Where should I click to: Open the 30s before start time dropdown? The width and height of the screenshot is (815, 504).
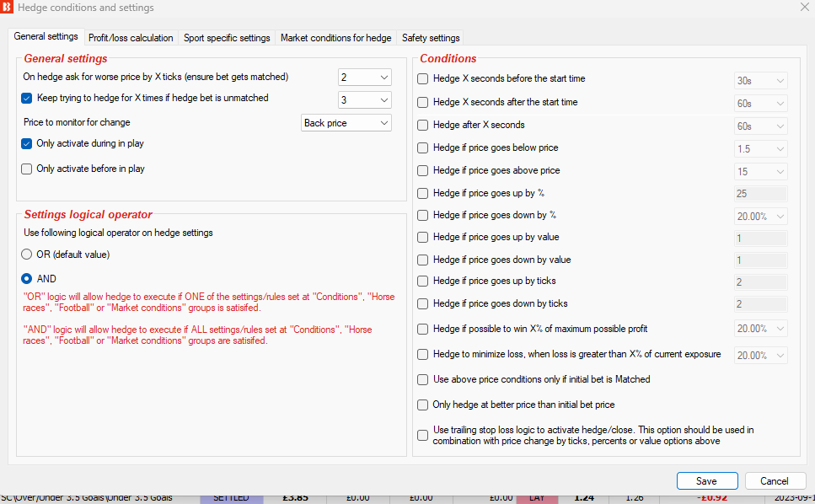point(760,81)
